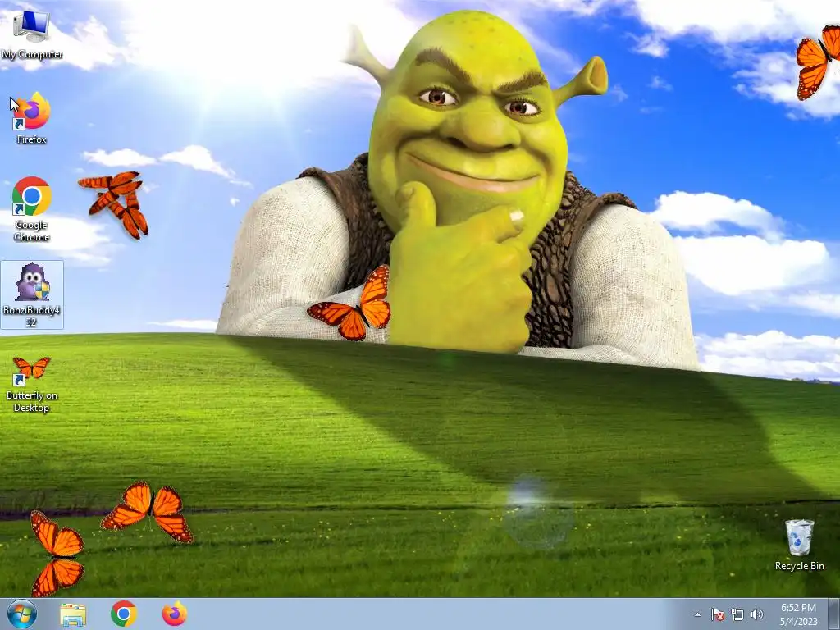Click the "Recycle Bin" label text
The width and height of the screenshot is (840, 630).
coord(799,566)
